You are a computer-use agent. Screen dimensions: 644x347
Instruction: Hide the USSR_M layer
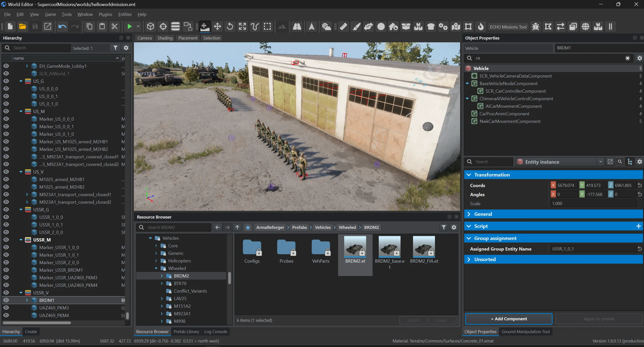[x=6, y=240]
